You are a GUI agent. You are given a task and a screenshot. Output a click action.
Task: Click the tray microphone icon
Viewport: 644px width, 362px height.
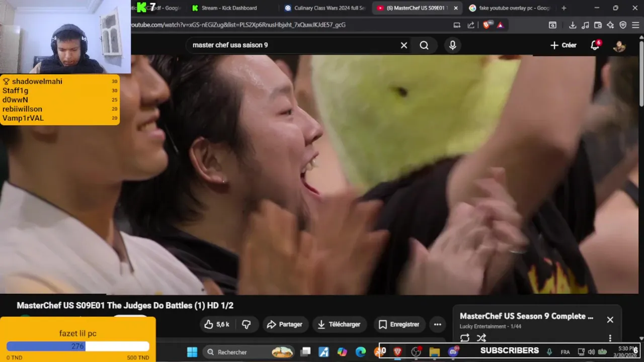tap(549, 352)
